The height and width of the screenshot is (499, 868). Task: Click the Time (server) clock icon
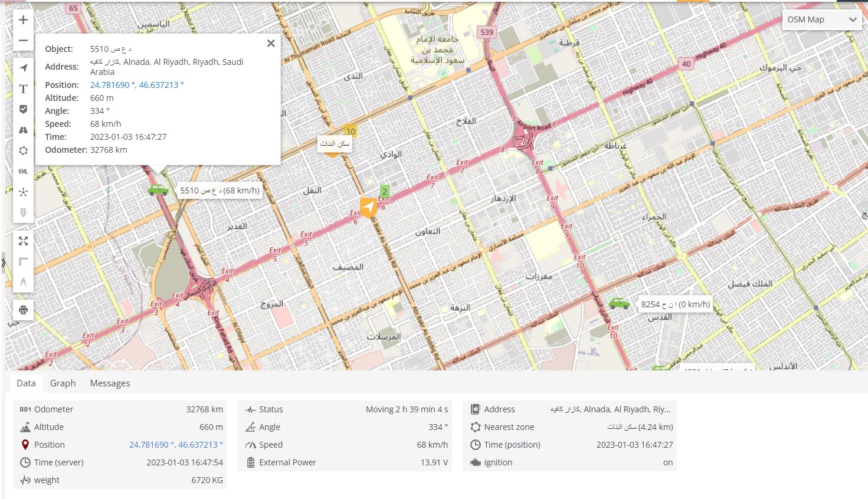(x=25, y=462)
